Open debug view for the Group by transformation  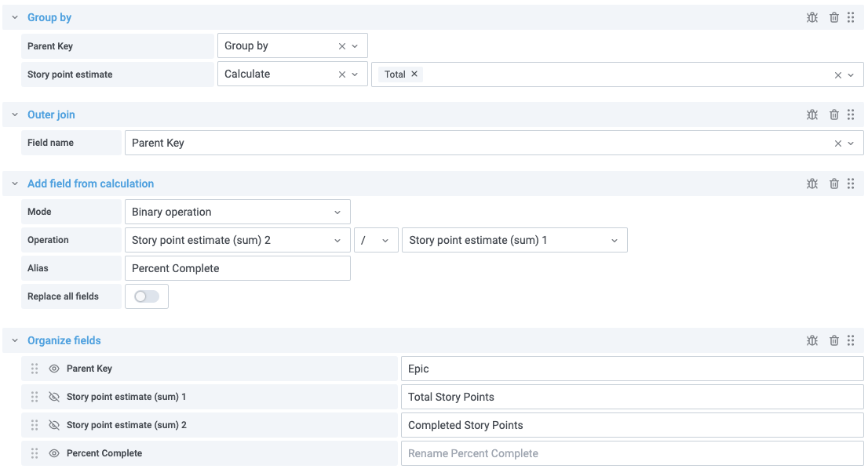click(x=812, y=16)
